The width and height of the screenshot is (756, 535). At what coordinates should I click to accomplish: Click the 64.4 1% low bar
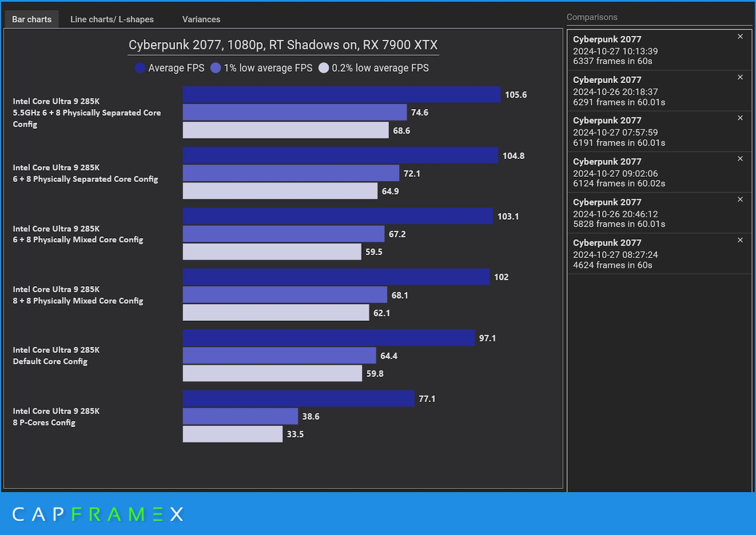[279, 355]
